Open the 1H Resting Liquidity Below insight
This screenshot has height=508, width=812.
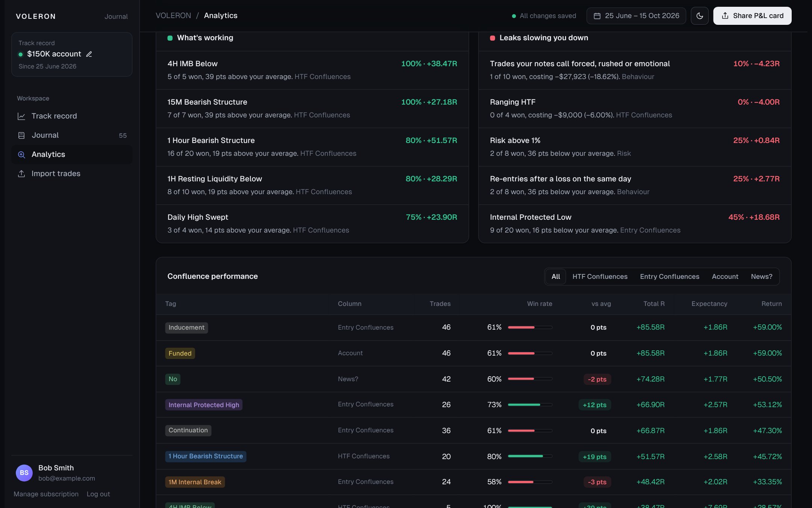click(312, 185)
